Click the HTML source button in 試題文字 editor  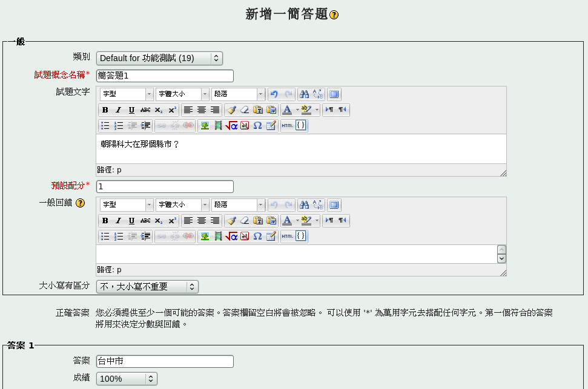pos(288,126)
